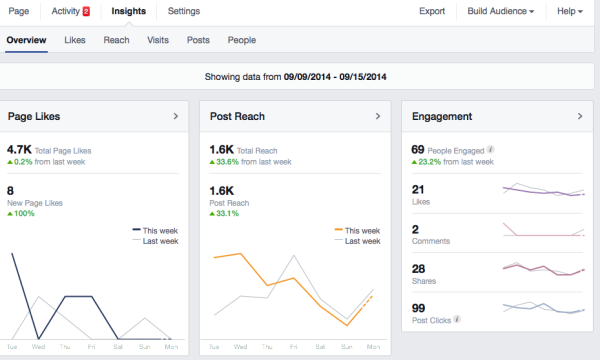This screenshot has width=600, height=360.
Task: Click the Likes sparkline chart
Action: point(544,190)
